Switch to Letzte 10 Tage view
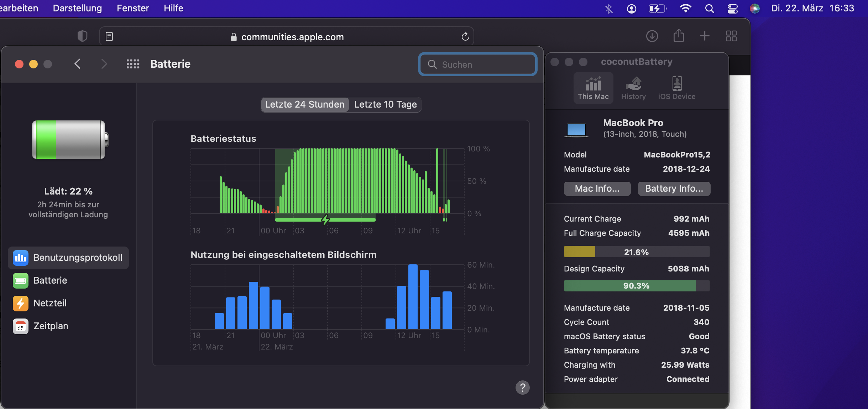Viewport: 868px width, 409px height. pyautogui.click(x=385, y=104)
